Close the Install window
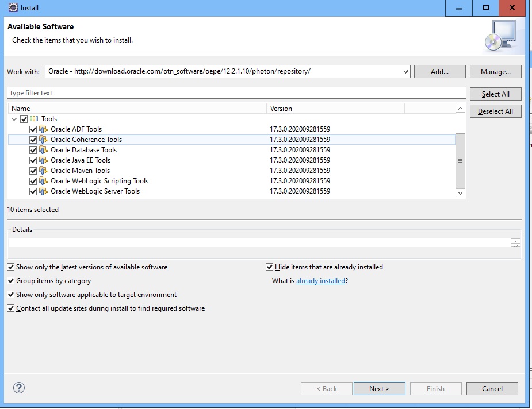 (512, 8)
